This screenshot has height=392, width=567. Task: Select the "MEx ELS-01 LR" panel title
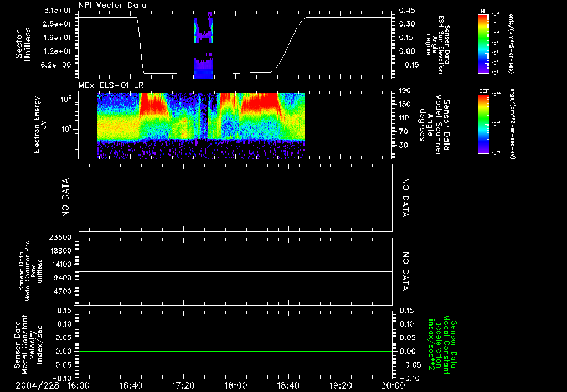coord(111,85)
